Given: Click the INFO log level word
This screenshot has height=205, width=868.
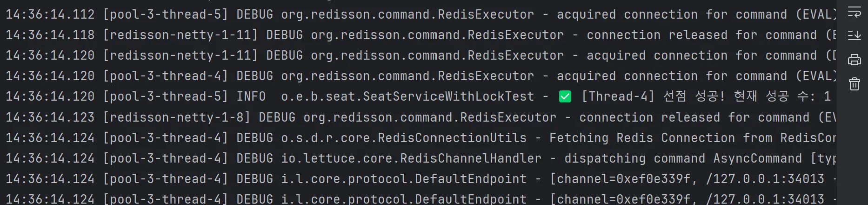Looking at the screenshot, I should point(251,96).
